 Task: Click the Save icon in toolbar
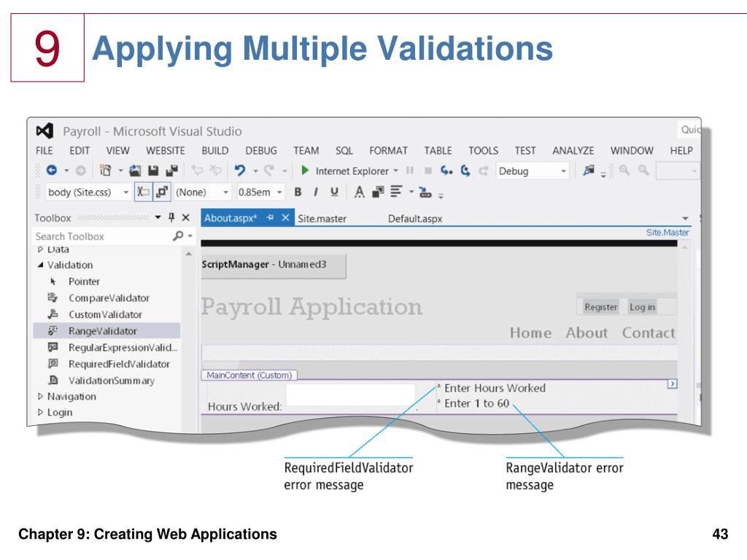click(153, 171)
